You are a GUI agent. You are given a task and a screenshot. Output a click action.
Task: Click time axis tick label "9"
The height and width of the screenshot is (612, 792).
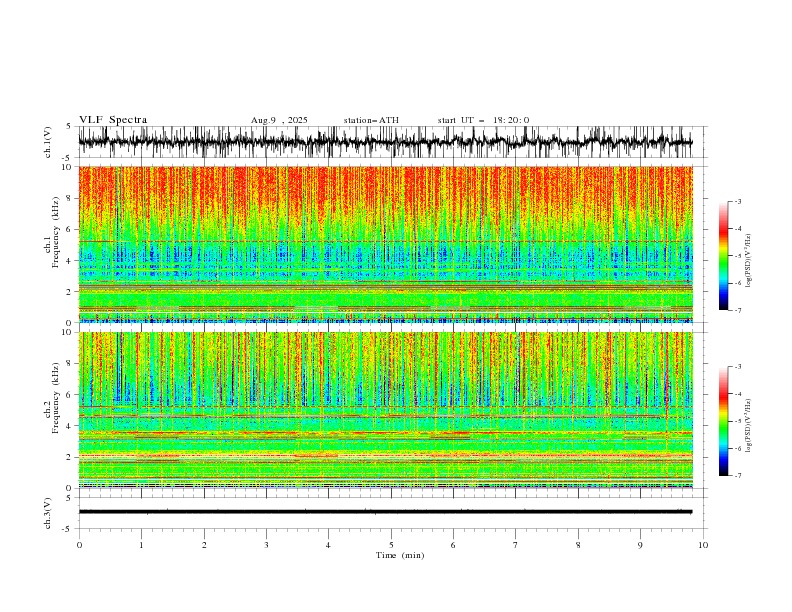coord(640,545)
